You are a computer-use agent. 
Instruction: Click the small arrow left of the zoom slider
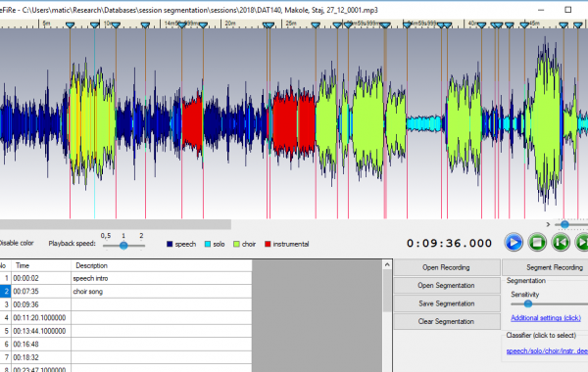click(548, 224)
